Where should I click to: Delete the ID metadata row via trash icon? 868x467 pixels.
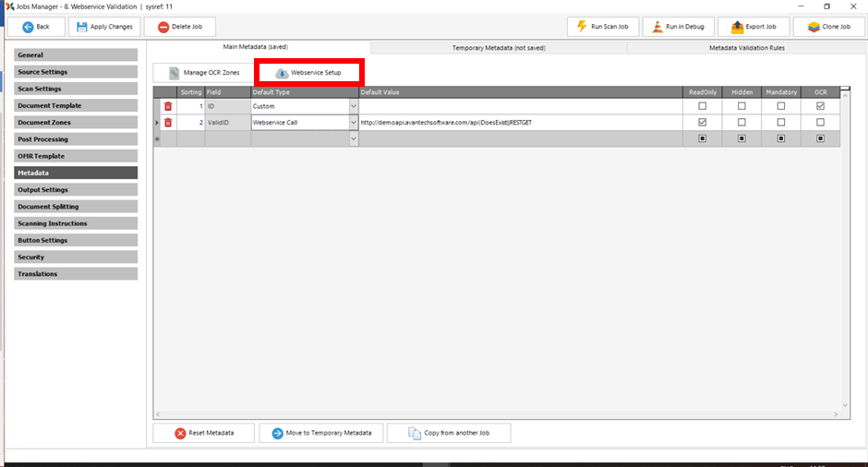(x=168, y=106)
